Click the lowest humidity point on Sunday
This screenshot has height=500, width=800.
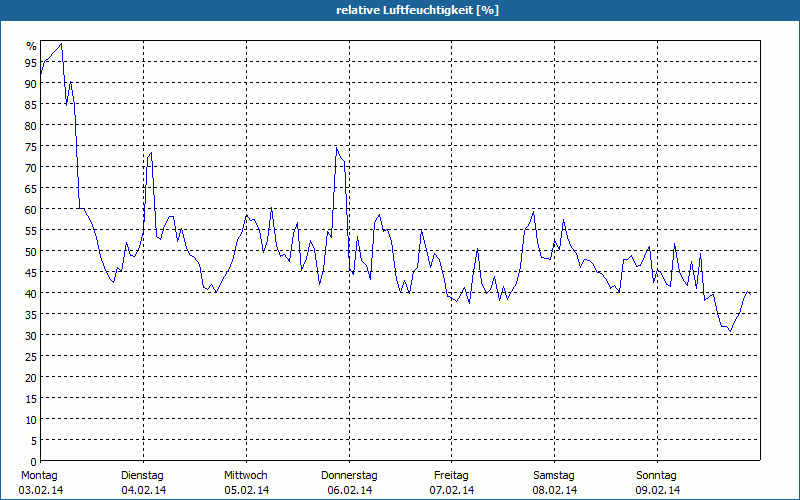coord(731,331)
